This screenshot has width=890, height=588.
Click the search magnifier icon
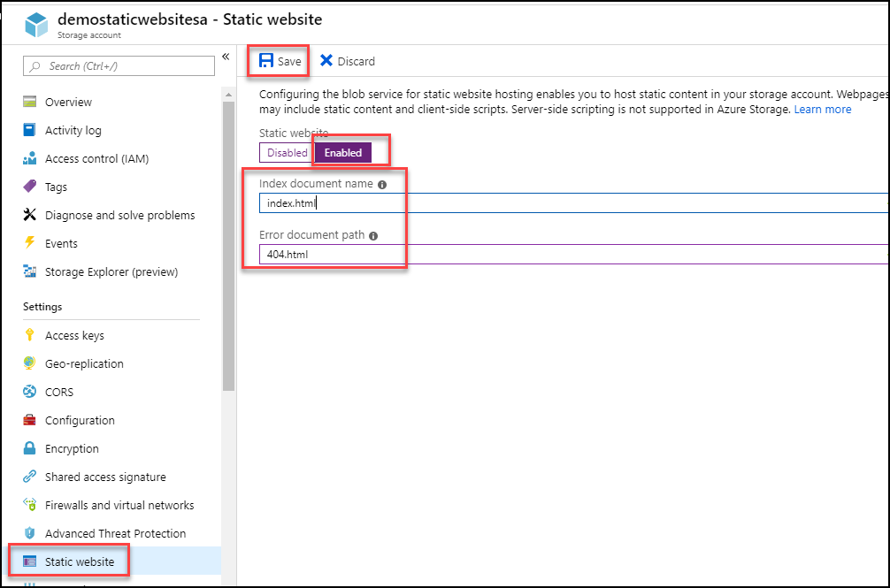click(x=35, y=66)
